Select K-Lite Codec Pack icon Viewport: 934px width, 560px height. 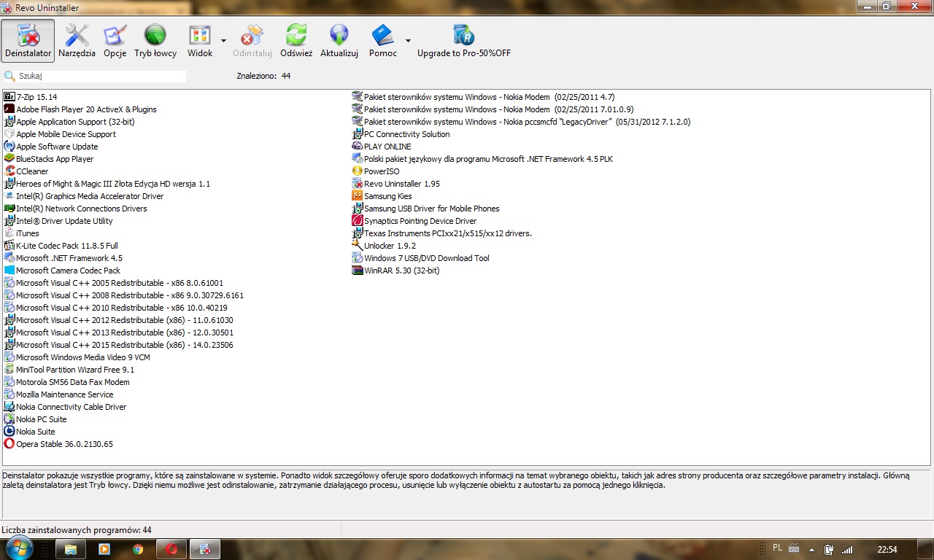point(9,245)
